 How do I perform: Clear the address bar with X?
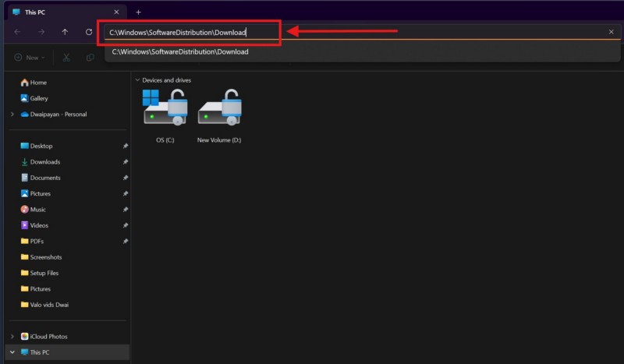(611, 32)
